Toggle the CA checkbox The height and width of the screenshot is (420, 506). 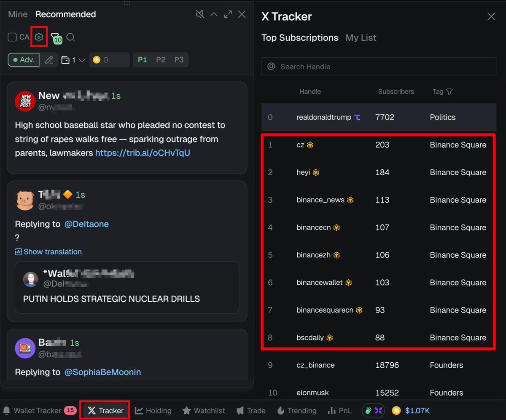click(12, 37)
